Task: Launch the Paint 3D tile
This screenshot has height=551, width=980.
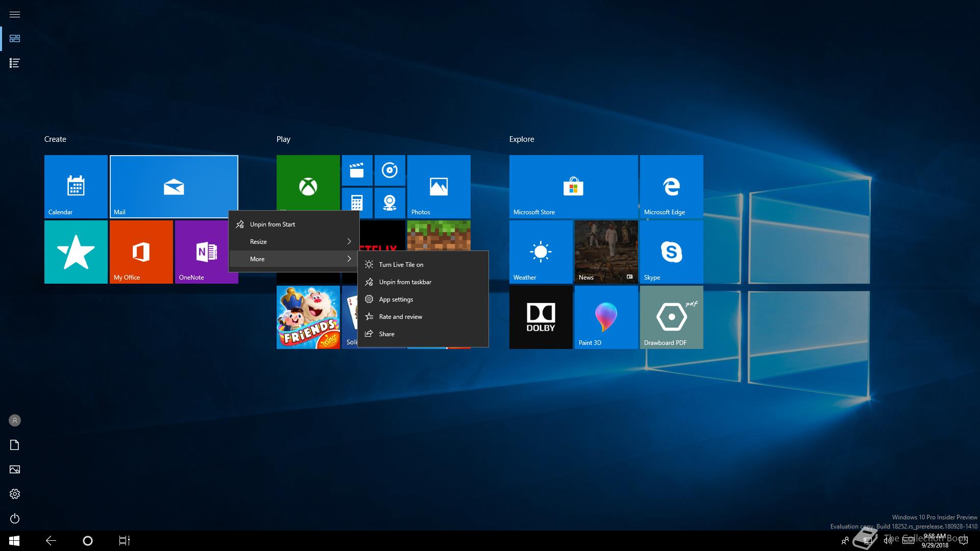Action: (x=606, y=317)
